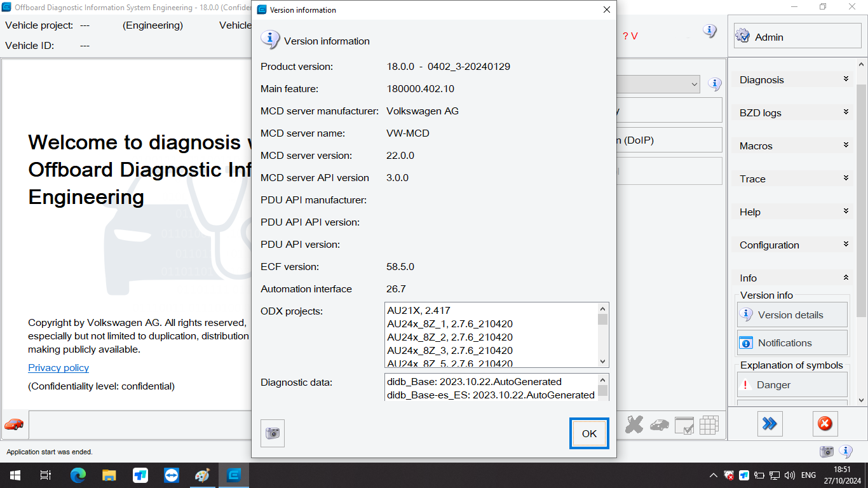
Task: Select the didb_Base-es_ES diagnostic data row
Action: tap(491, 395)
